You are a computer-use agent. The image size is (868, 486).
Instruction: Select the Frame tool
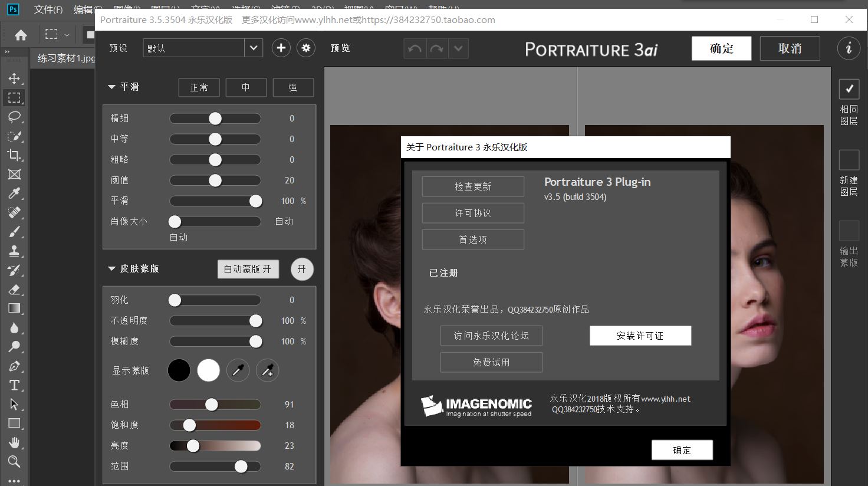tap(14, 174)
